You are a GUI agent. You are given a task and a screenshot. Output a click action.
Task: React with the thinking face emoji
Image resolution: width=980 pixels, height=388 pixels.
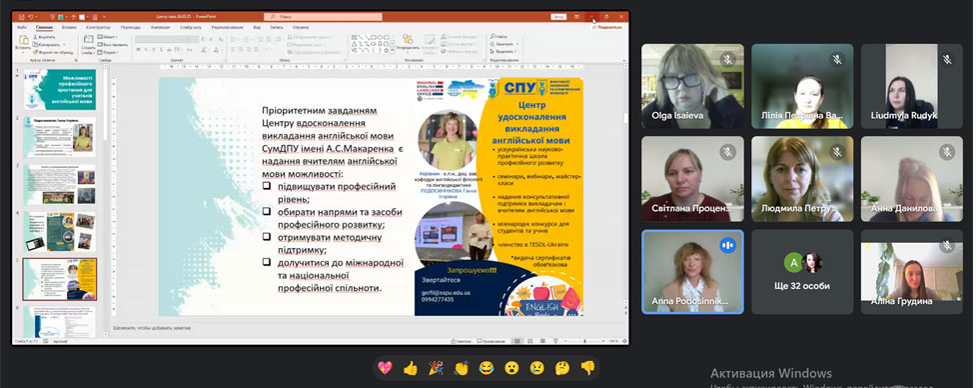pyautogui.click(x=562, y=368)
